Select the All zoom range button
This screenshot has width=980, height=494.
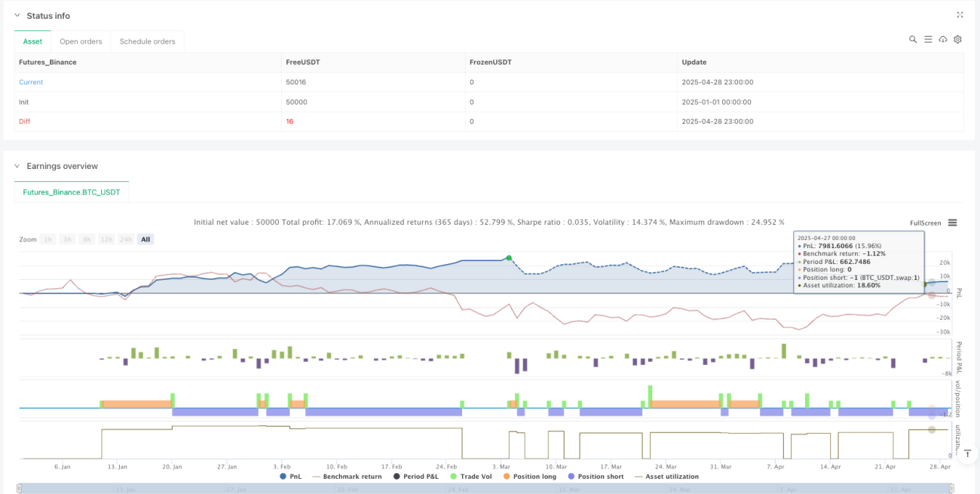[145, 239]
